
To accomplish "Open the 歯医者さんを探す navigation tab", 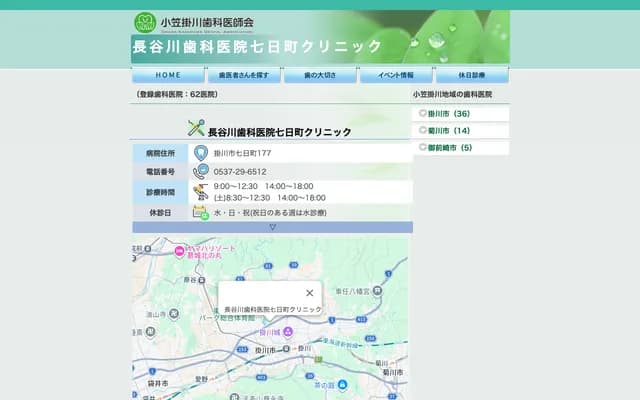I will [244, 75].
